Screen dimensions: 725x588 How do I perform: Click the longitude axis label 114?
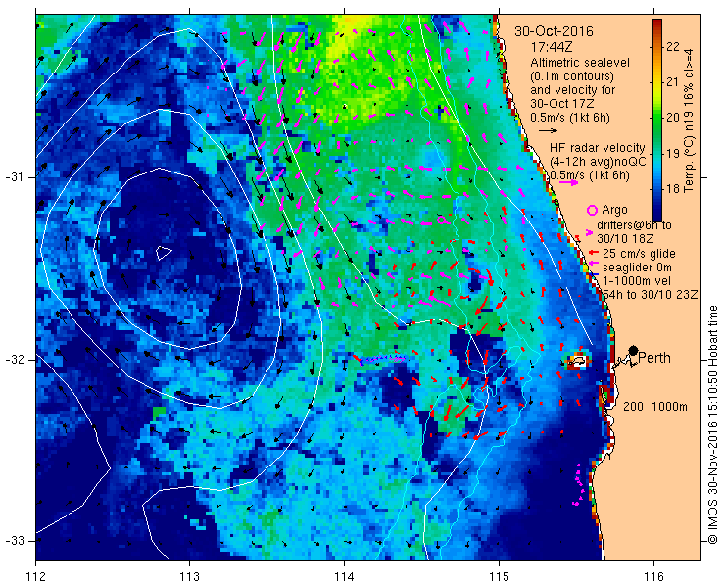coord(344,577)
